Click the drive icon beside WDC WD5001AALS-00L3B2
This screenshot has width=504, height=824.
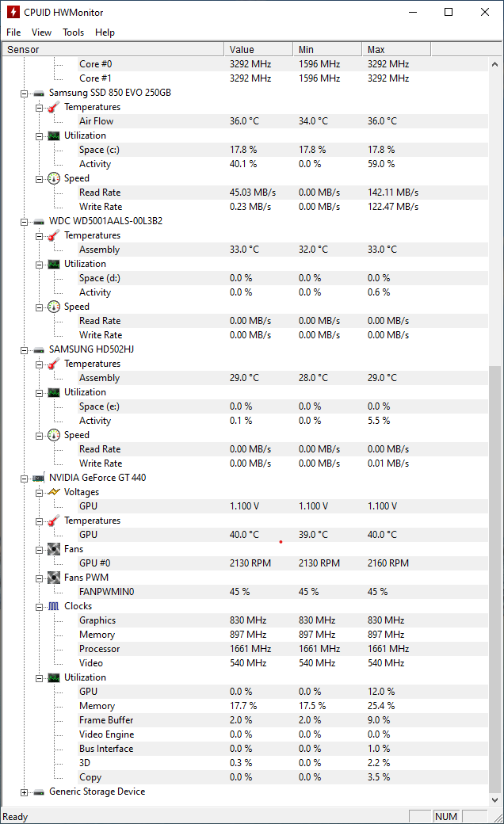[38, 221]
